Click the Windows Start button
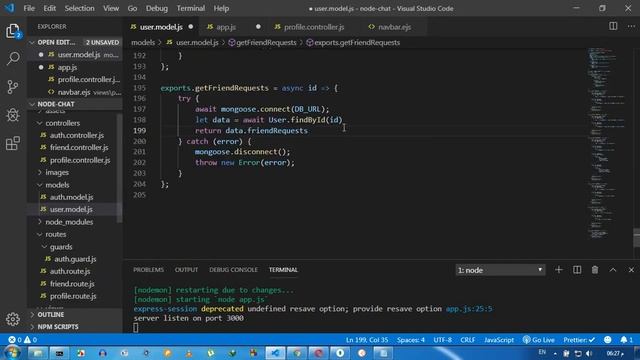The height and width of the screenshot is (360, 640). tap(12, 353)
